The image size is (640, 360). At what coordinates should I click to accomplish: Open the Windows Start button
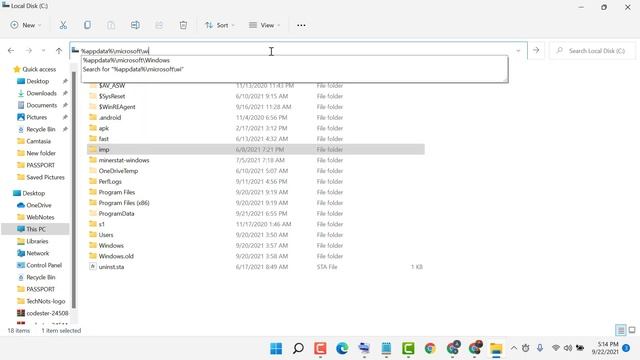point(276,348)
